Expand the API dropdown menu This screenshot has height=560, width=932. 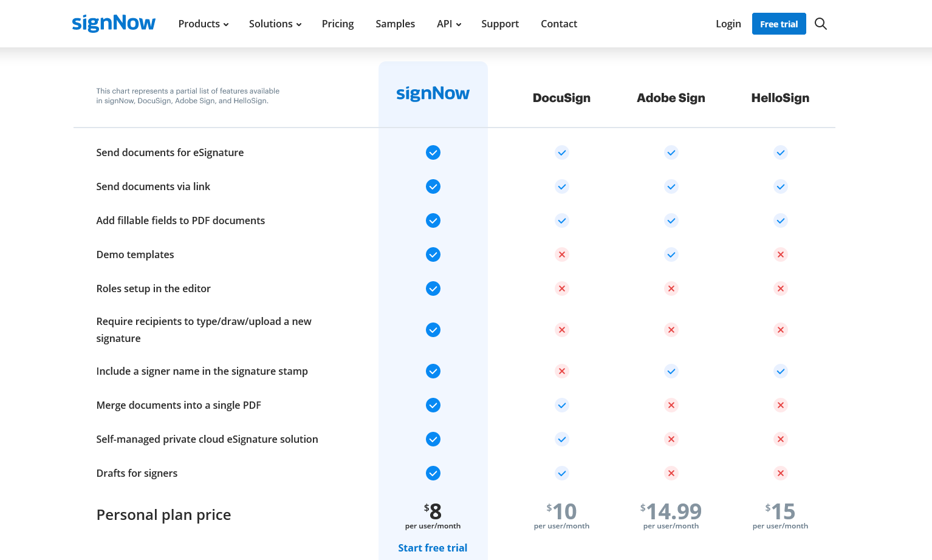point(449,24)
